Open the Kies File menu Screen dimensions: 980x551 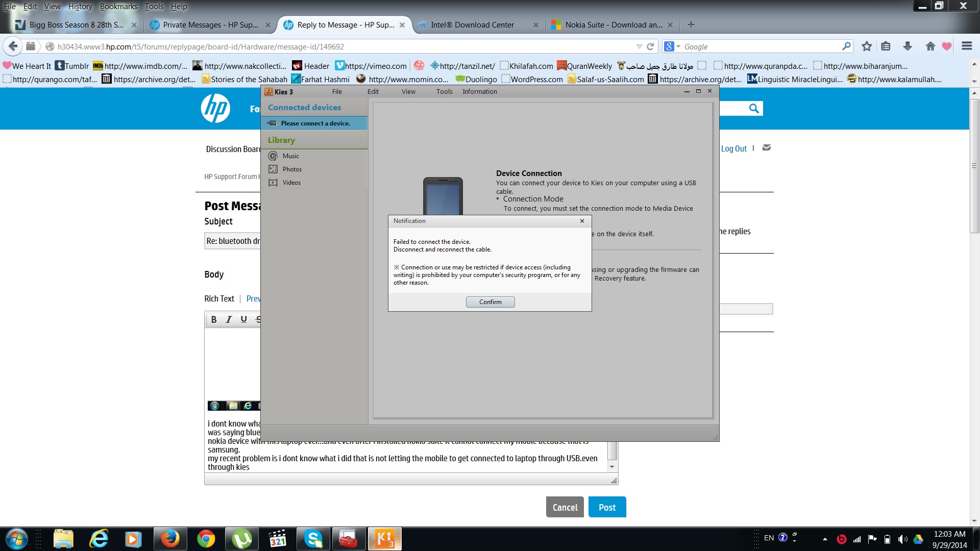[337, 92]
